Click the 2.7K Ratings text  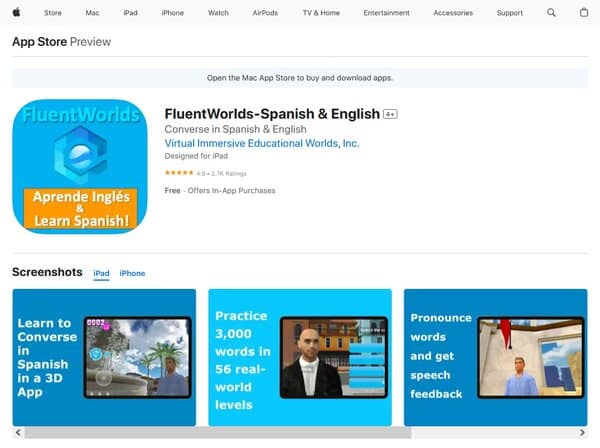(x=229, y=174)
